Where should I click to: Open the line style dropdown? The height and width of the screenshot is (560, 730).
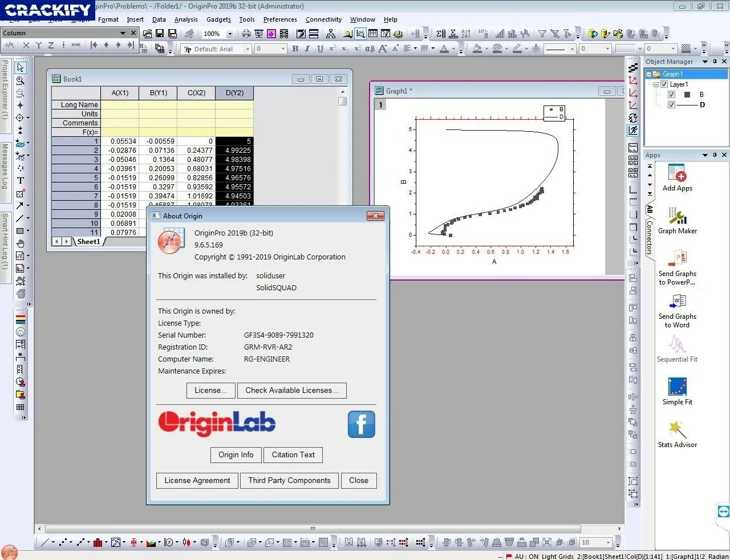(572, 49)
